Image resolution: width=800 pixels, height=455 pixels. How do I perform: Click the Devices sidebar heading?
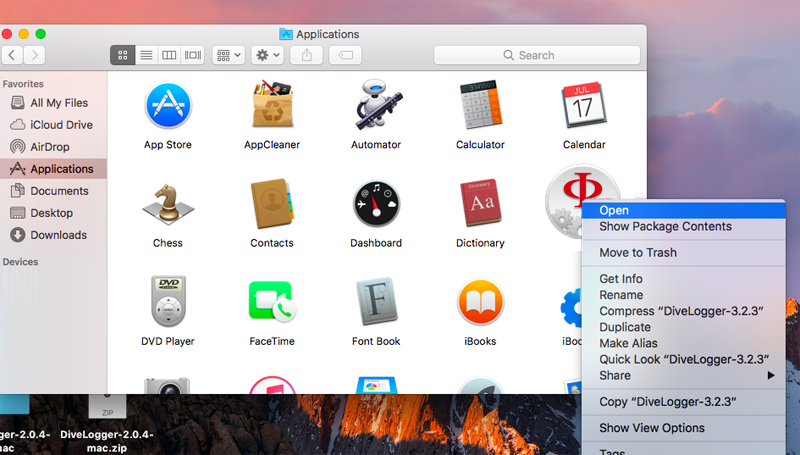tap(20, 262)
